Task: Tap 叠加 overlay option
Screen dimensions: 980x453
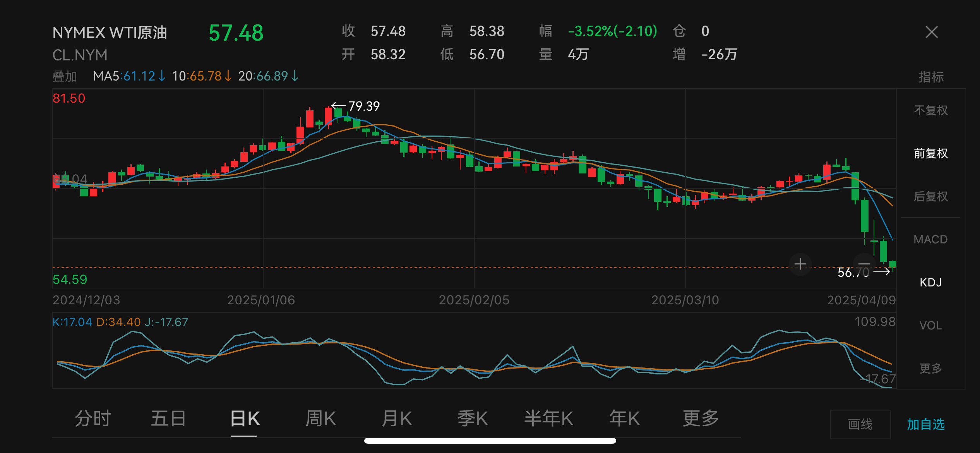Action: click(65, 76)
